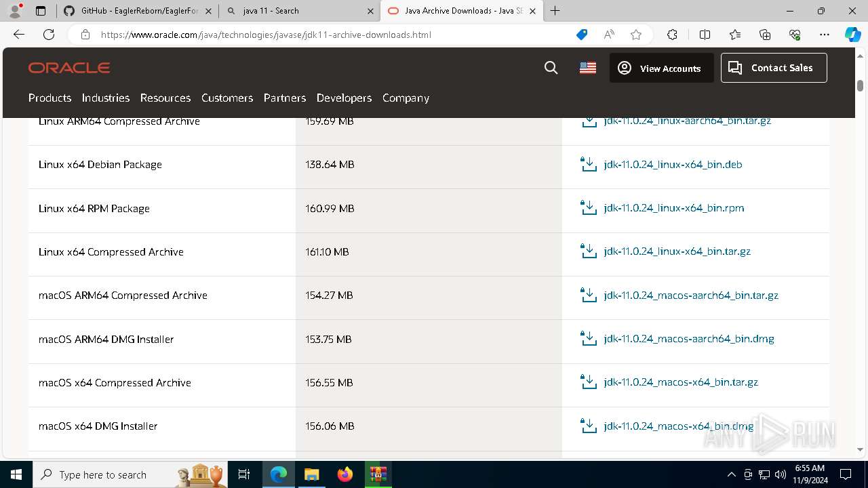Open the Products menu
This screenshot has height=488, width=868.
pos(50,98)
